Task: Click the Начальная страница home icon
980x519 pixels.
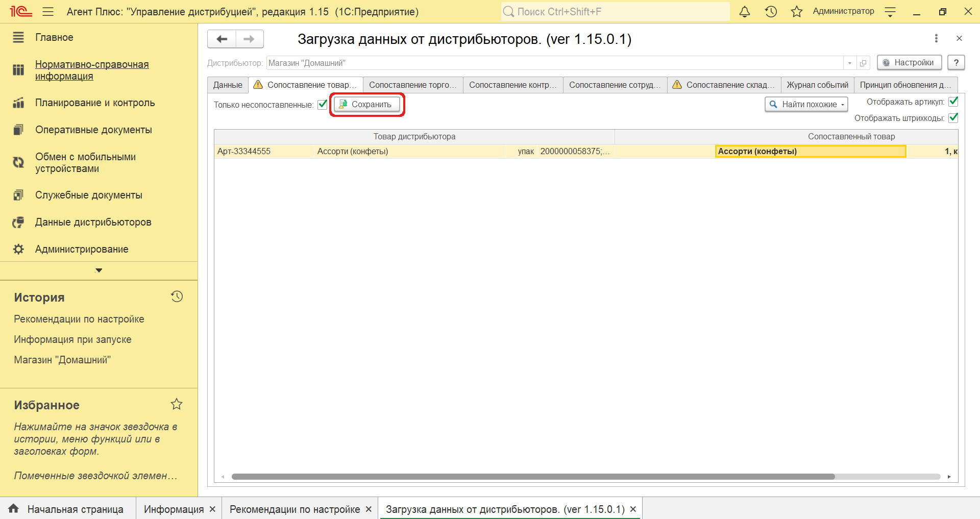Action: coord(14,508)
